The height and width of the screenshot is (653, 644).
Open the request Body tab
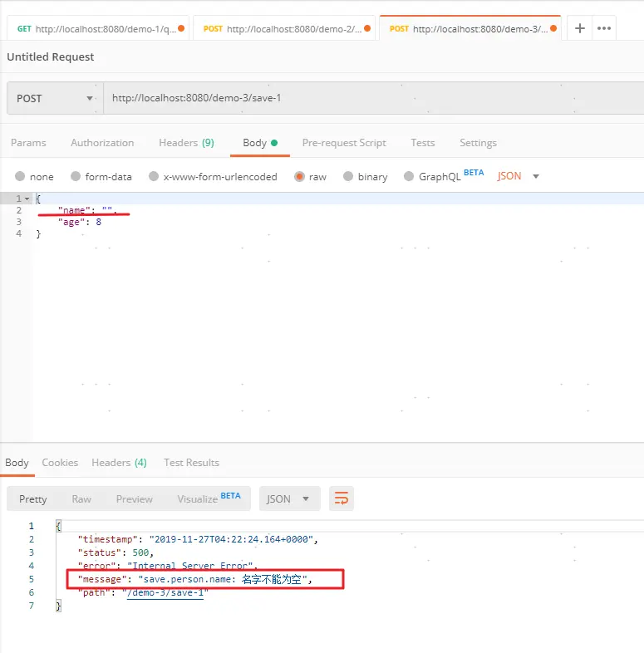click(260, 143)
